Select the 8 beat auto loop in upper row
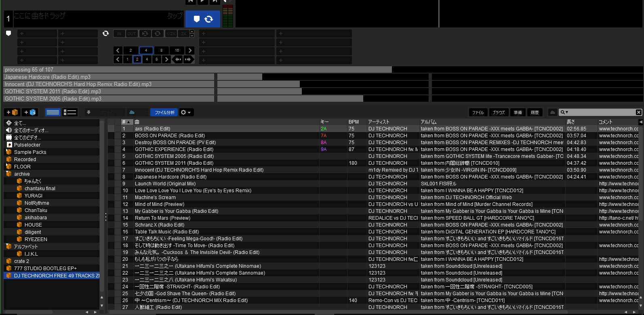 point(161,50)
